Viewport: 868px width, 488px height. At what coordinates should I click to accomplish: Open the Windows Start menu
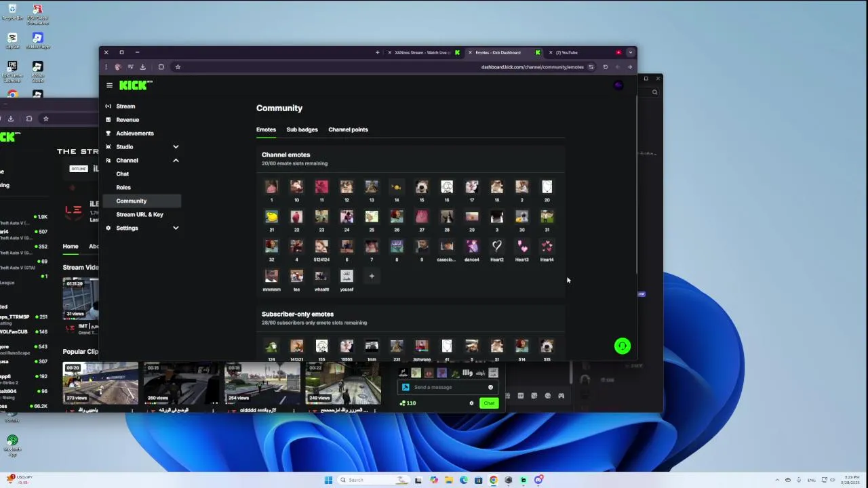[328, 480]
